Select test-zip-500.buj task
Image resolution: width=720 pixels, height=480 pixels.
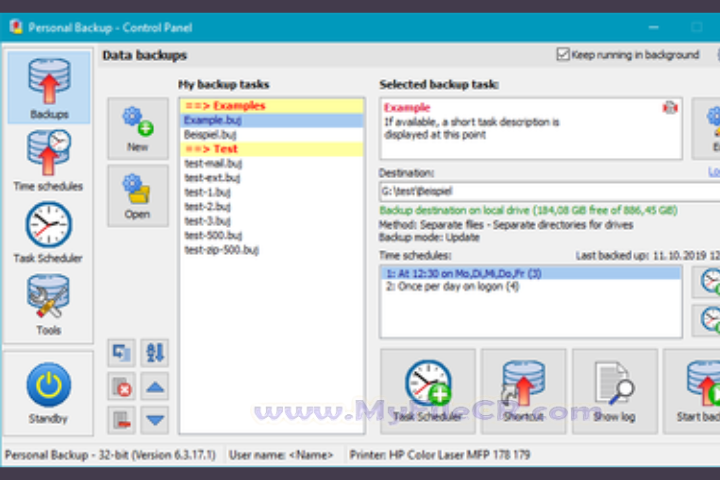coord(272,250)
